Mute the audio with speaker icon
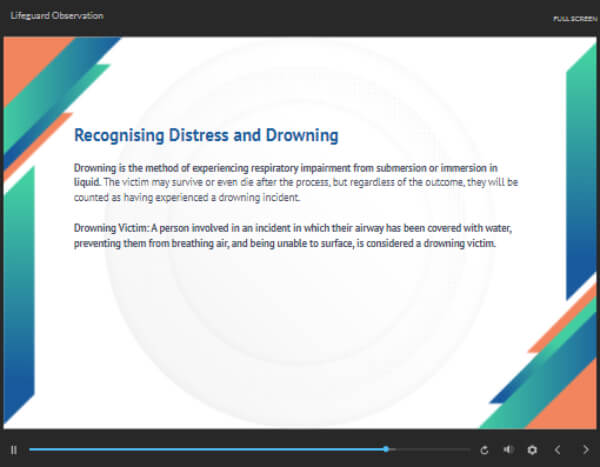600x467 pixels. [x=508, y=450]
